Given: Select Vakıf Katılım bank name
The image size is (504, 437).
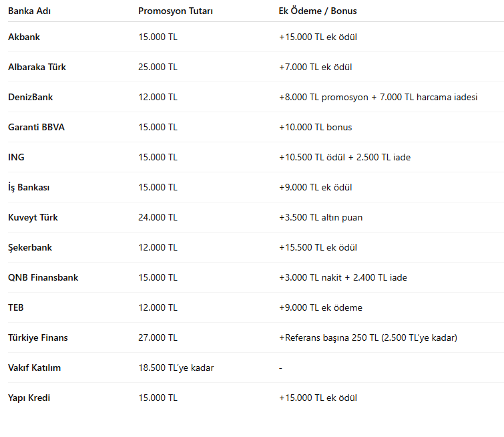Looking at the screenshot, I should [34, 368].
